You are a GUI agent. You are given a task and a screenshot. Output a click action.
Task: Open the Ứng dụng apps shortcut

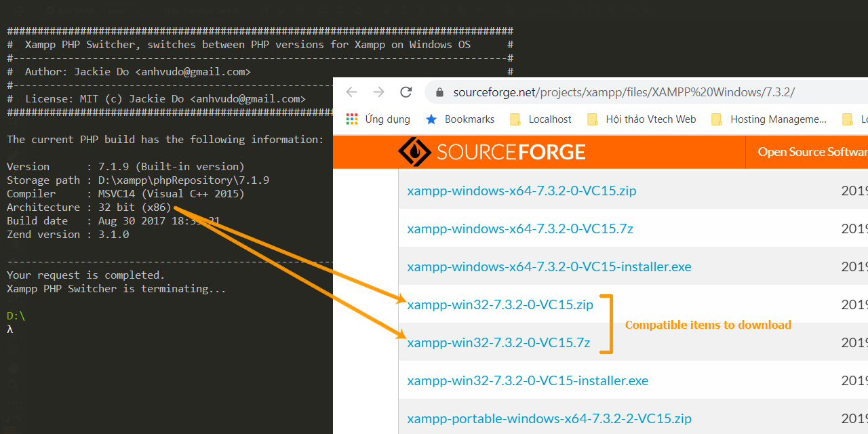point(378,119)
